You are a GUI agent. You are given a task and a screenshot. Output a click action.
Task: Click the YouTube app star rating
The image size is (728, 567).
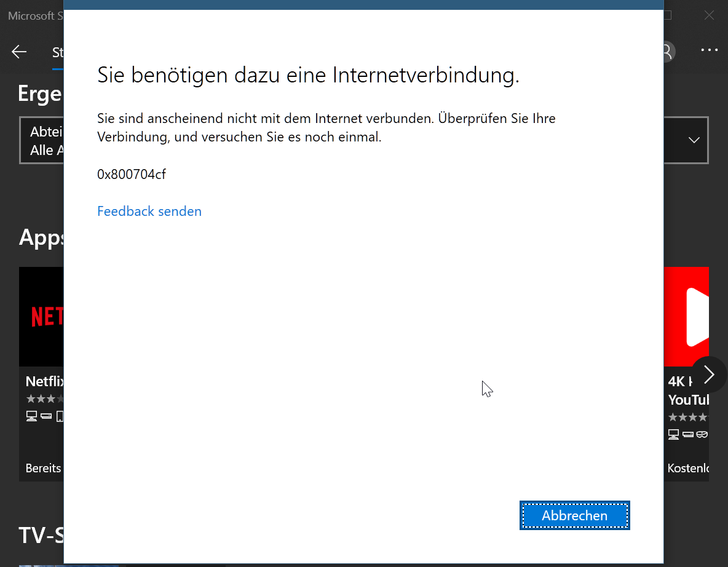pyautogui.click(x=688, y=417)
